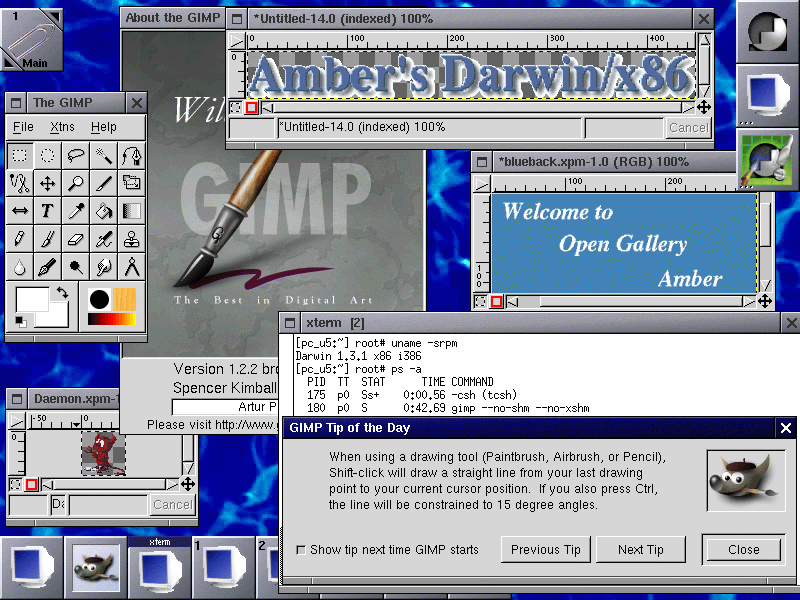Select the Crop knife tool
The height and width of the screenshot is (600, 800).
point(104,183)
